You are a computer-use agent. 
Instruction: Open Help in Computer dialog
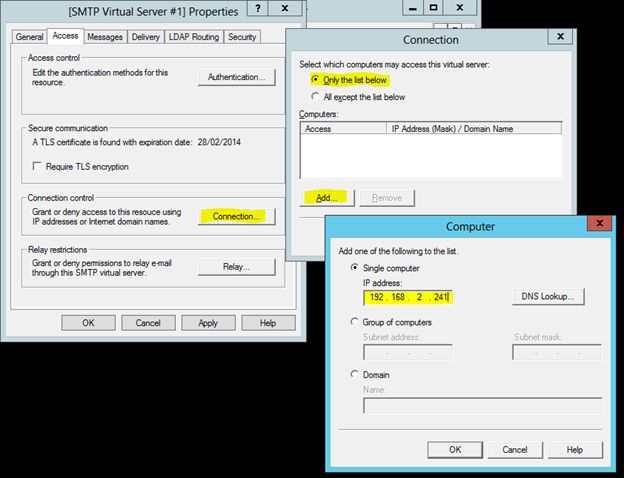[575, 450]
